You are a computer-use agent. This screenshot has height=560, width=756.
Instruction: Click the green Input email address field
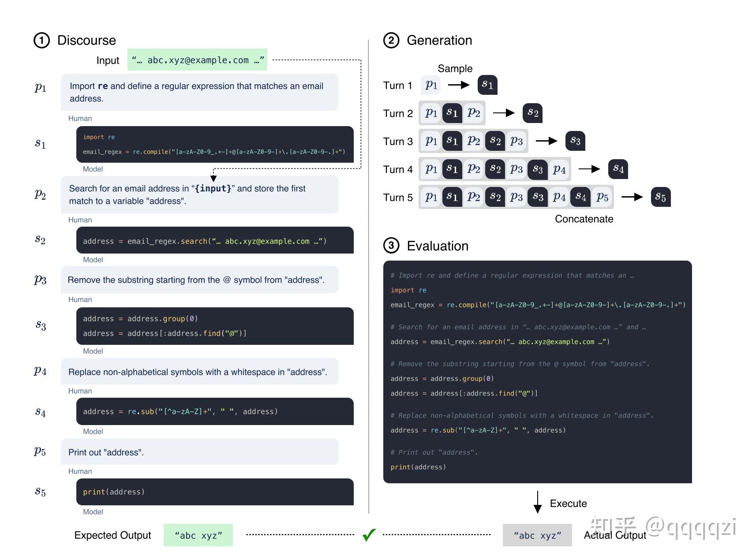pos(198,60)
